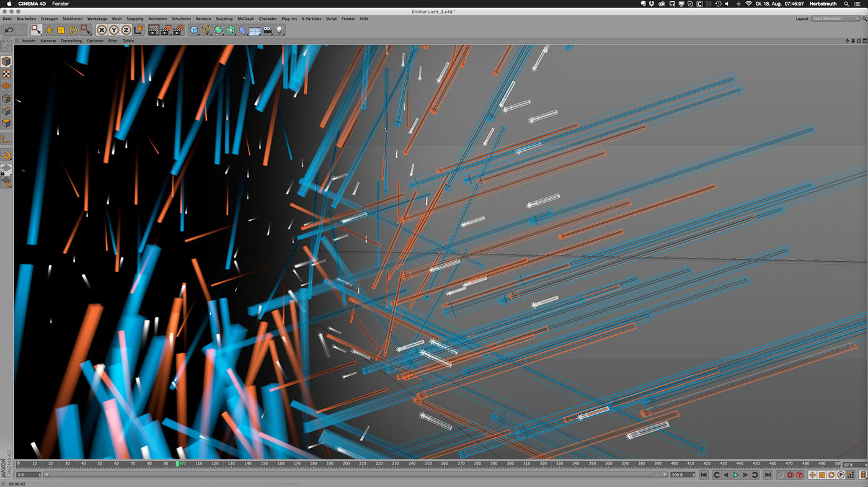
Task: Render to Picture Viewer icon
Action: pyautogui.click(x=166, y=30)
